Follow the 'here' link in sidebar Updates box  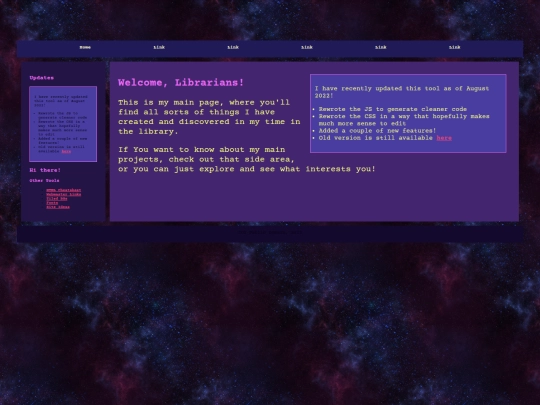tap(66, 151)
